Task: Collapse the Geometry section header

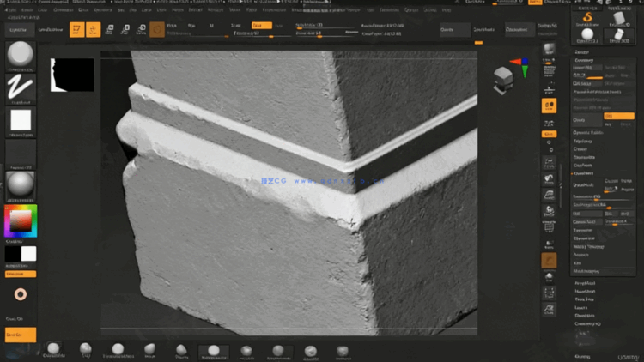Action: pyautogui.click(x=584, y=60)
